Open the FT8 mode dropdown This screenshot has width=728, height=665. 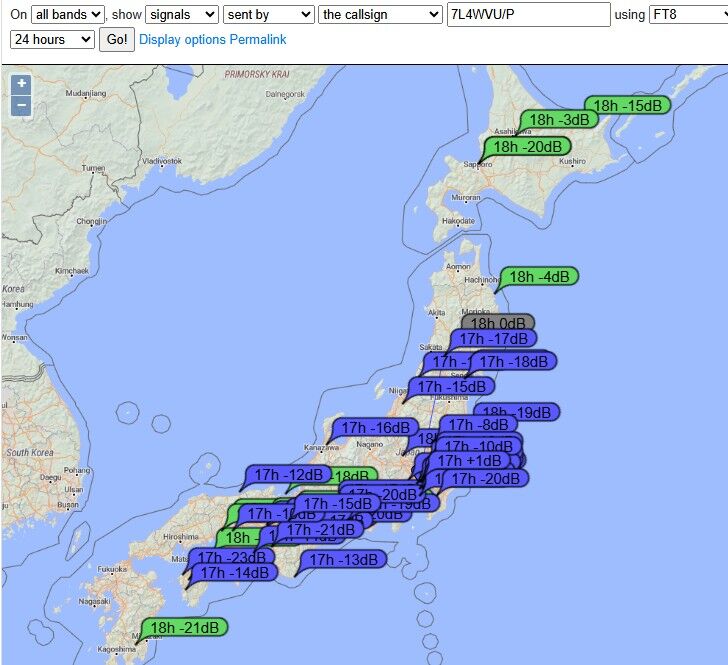click(x=689, y=14)
